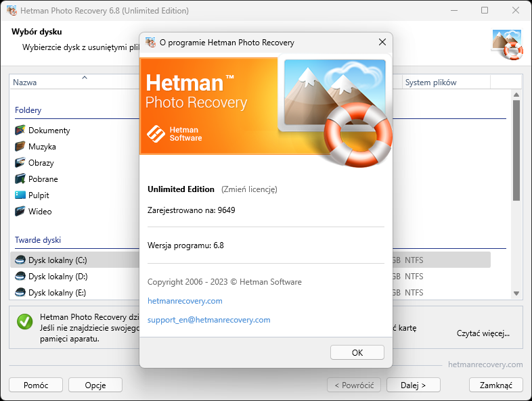Screen dimensions: 532x401
Task: Click the 'Unlimited Edition' label in About dialog
Action: pyautogui.click(x=181, y=189)
